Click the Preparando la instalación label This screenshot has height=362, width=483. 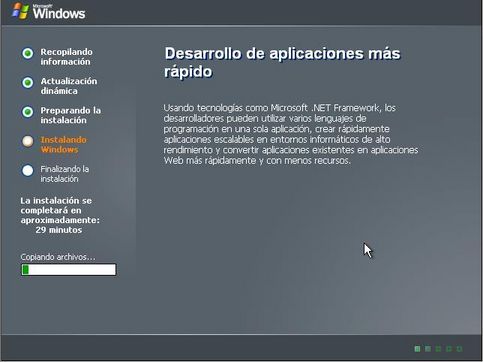coord(71,115)
